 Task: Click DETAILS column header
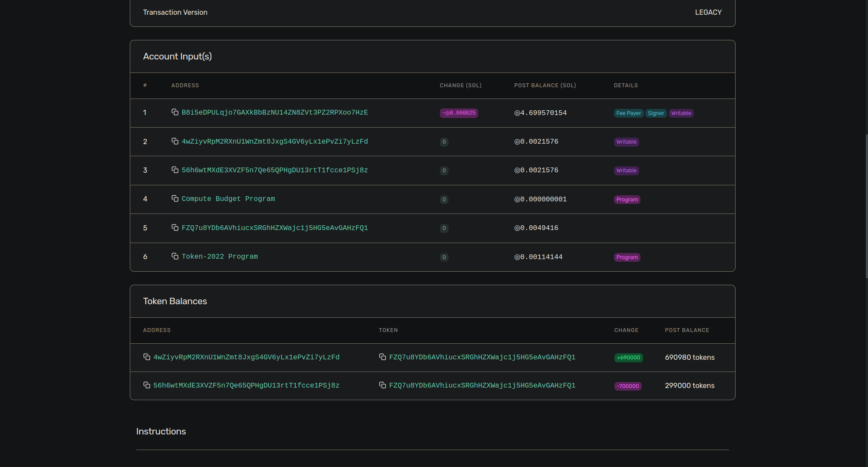pos(626,86)
